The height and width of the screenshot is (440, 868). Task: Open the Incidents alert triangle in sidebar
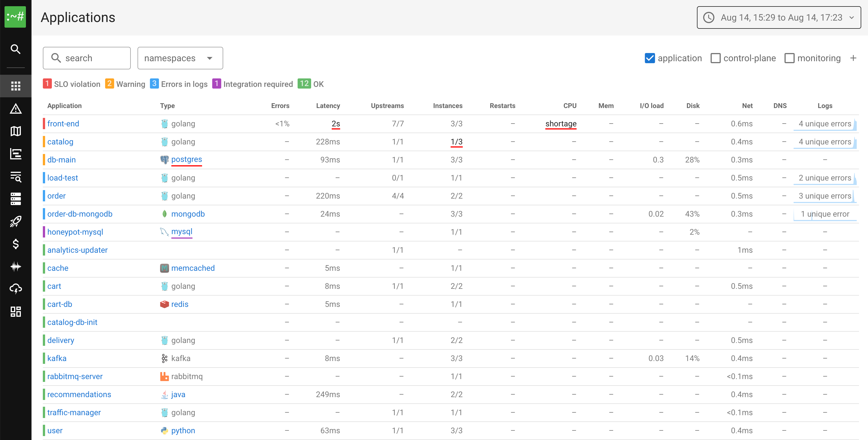pos(15,109)
